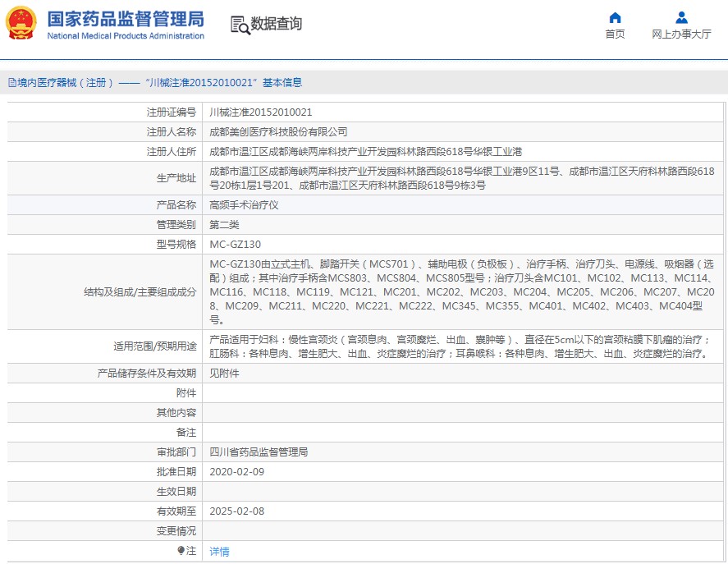Click the 其他内容 row label

pyautogui.click(x=176, y=413)
